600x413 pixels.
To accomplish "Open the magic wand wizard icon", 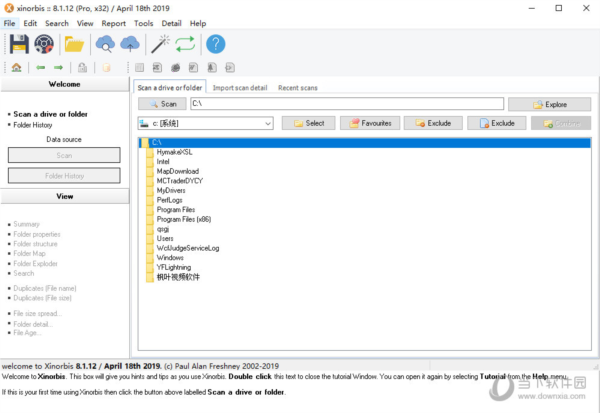I will (x=161, y=44).
